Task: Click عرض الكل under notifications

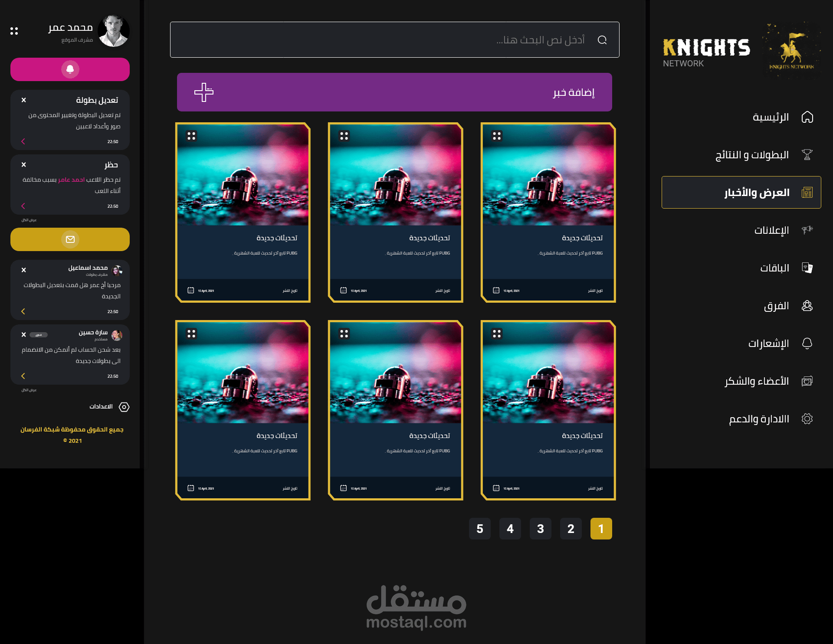Action: tap(29, 220)
